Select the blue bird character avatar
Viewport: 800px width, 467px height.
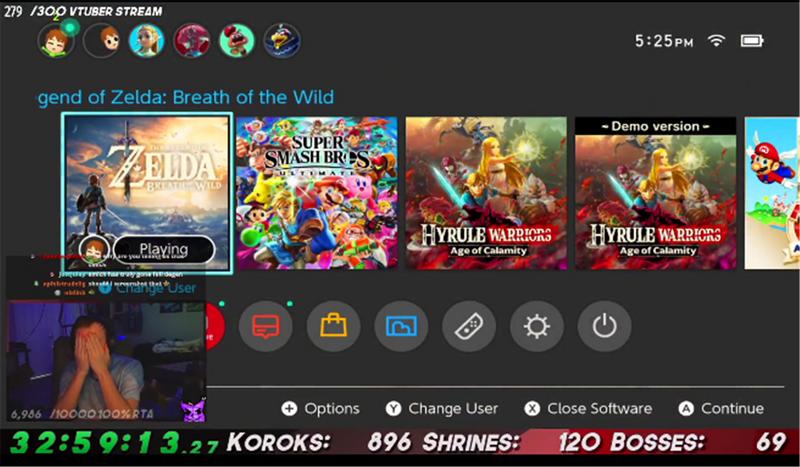coord(282,40)
